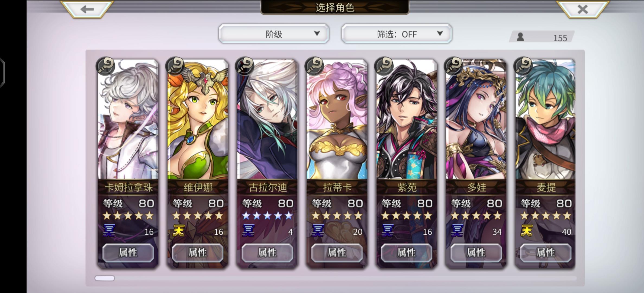Select the 多娃 character portrait
This screenshot has width=644, height=293.
(476, 119)
